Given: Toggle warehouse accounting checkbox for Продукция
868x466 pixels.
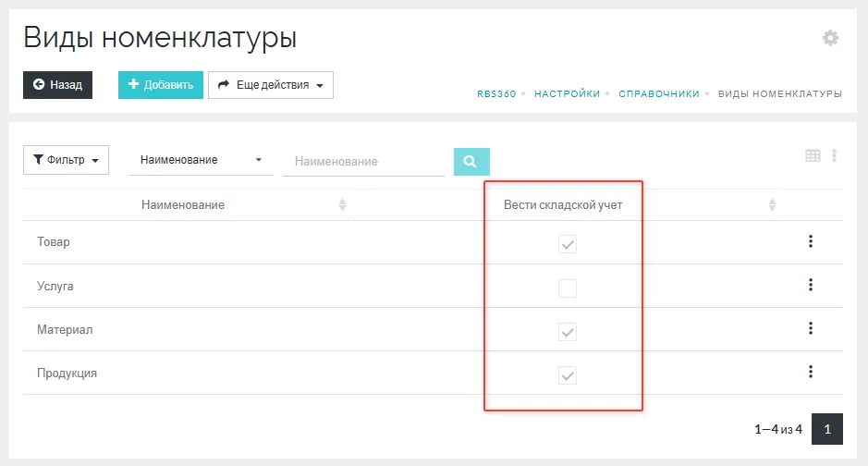Looking at the screenshot, I should point(568,375).
